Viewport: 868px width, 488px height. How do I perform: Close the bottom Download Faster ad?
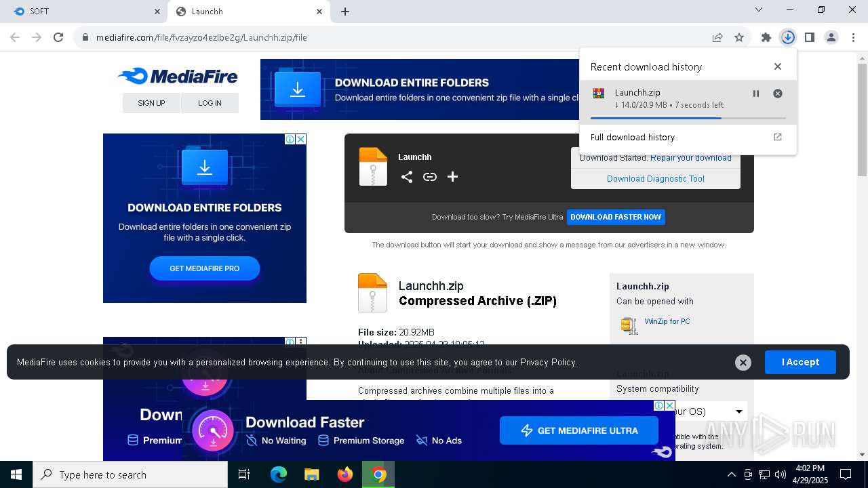[x=669, y=405]
